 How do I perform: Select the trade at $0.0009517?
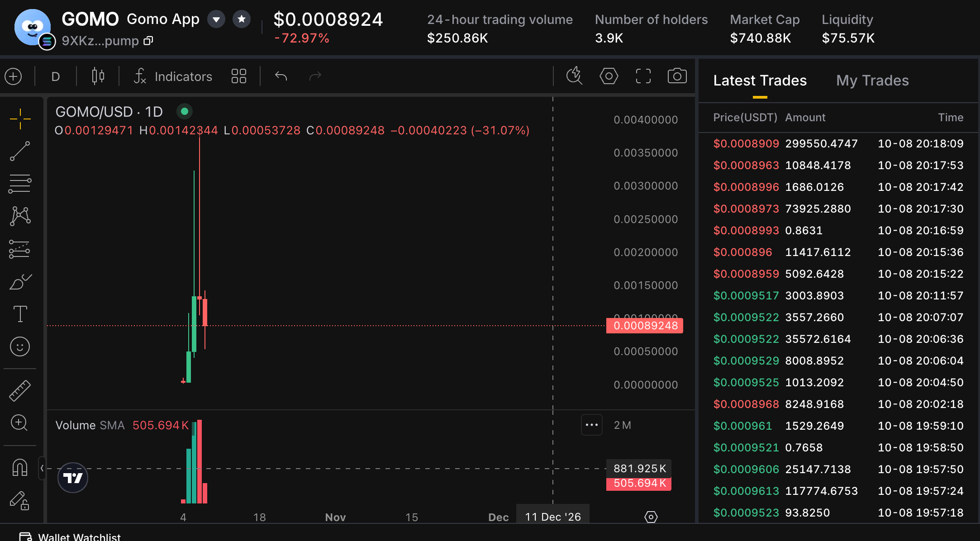(838, 296)
